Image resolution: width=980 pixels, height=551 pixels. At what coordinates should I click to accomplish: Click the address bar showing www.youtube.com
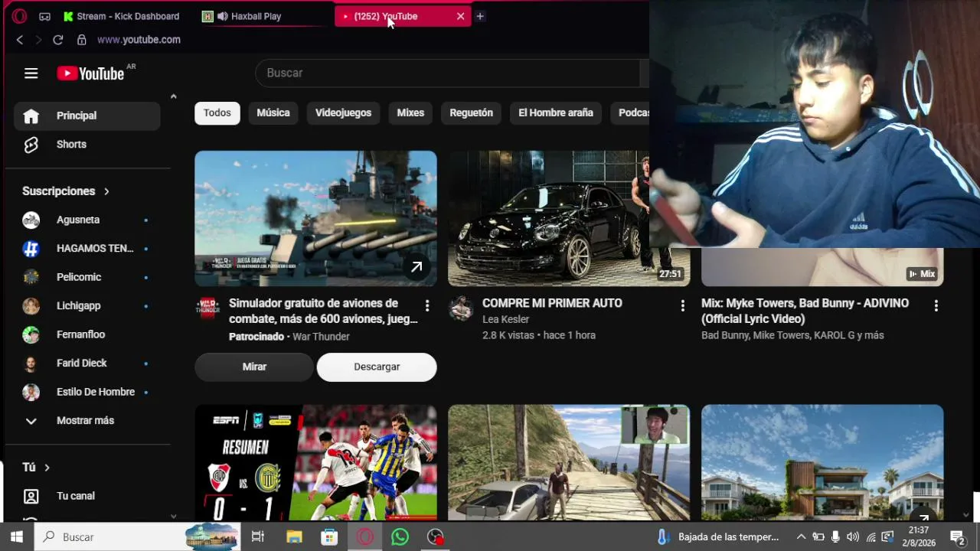point(139,40)
